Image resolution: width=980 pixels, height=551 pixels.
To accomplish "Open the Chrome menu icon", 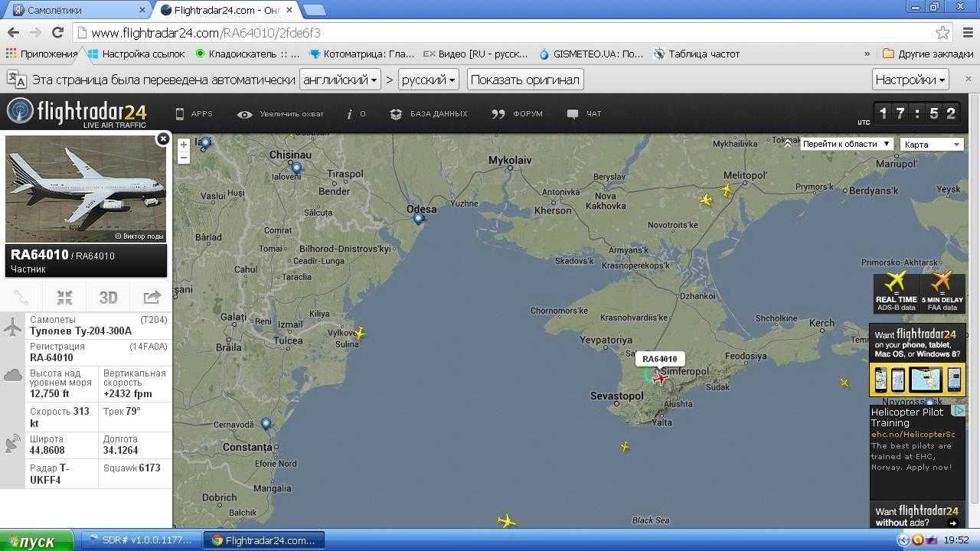I will pos(966,33).
